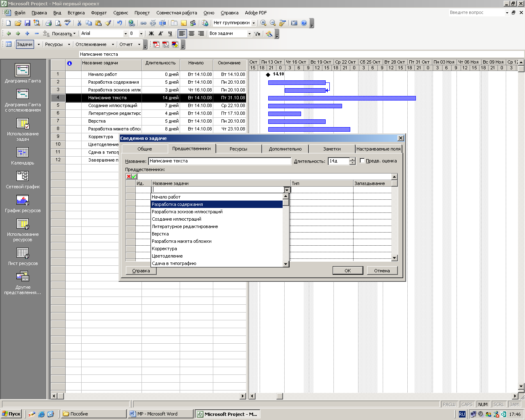Screen dimensions: 525x420
Task: Open Calendar view in sidebar
Action: coord(23,156)
